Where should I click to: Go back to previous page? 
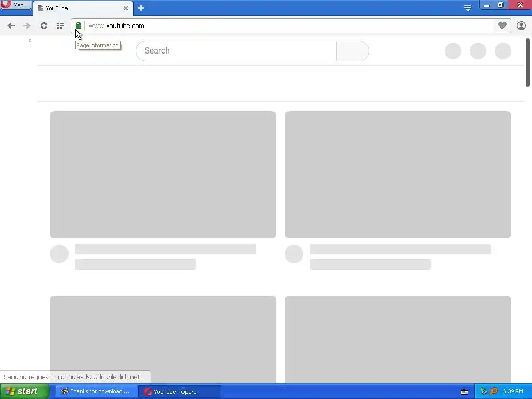pos(11,26)
